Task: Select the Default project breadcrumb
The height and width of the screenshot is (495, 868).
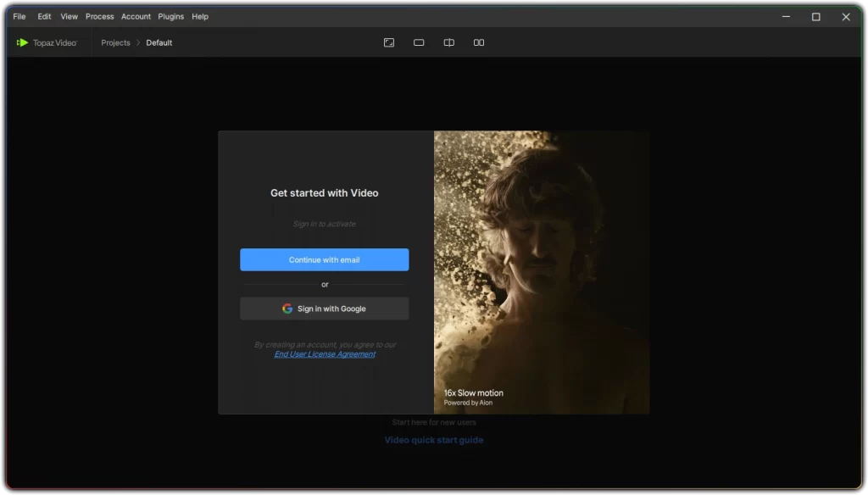Action: coord(159,42)
